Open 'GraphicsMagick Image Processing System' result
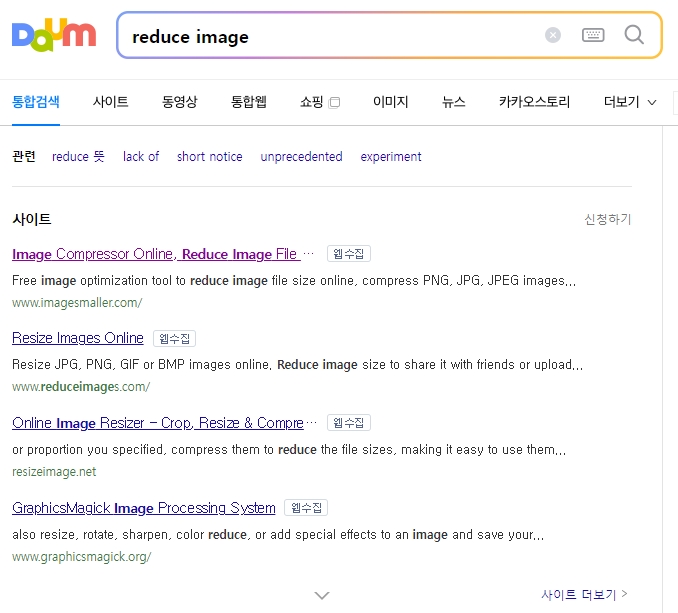Screen dimensions: 678x613 (x=144, y=508)
